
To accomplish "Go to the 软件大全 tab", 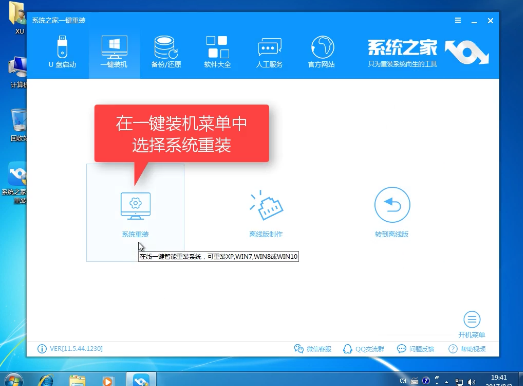I will pos(217,52).
